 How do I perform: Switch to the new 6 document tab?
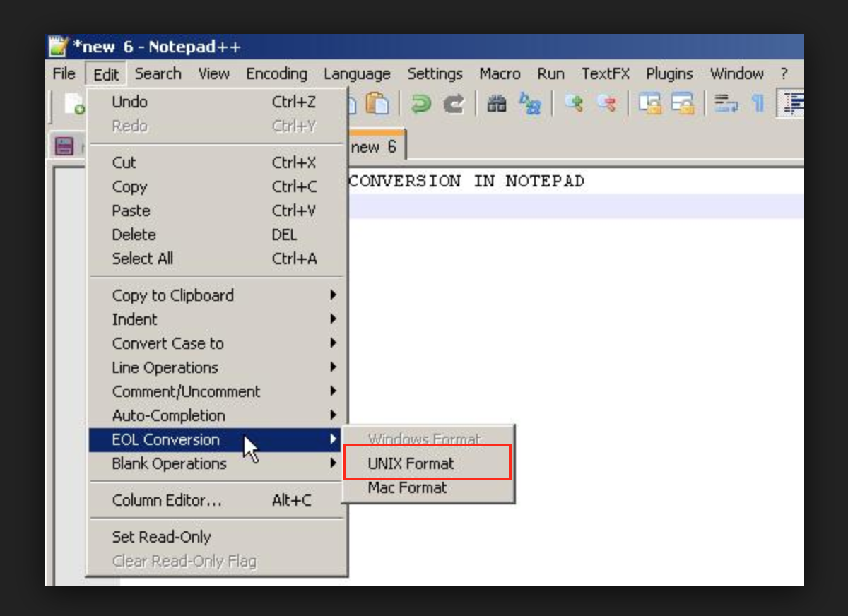point(376,147)
